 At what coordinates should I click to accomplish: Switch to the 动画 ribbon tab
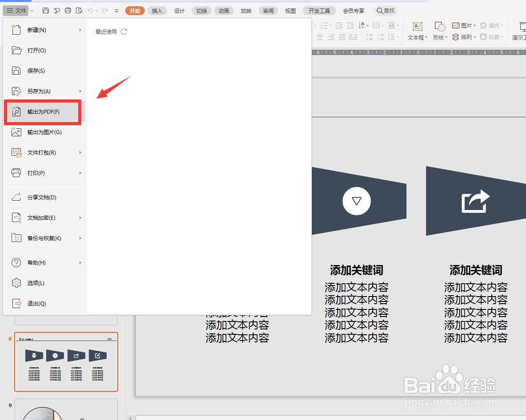224,11
